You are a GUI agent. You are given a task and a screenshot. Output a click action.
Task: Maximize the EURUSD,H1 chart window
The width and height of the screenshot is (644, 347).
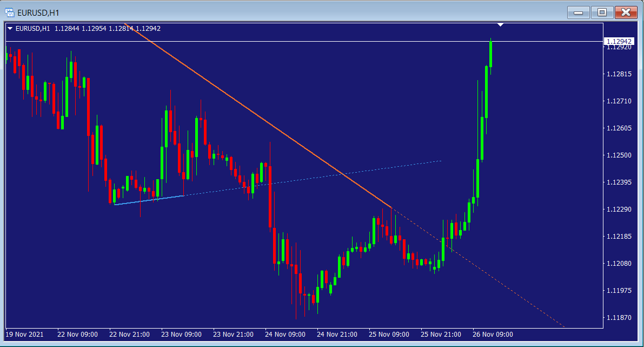pyautogui.click(x=602, y=12)
